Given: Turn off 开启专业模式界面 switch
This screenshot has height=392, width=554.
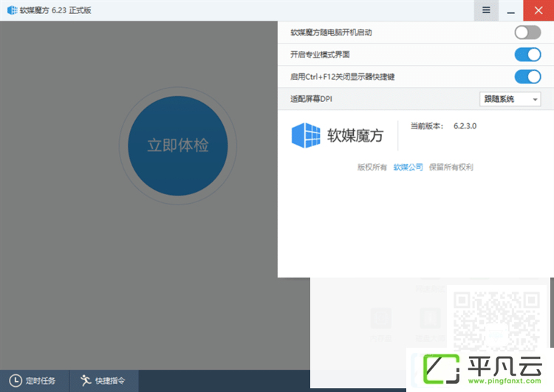Looking at the screenshot, I should pos(527,55).
